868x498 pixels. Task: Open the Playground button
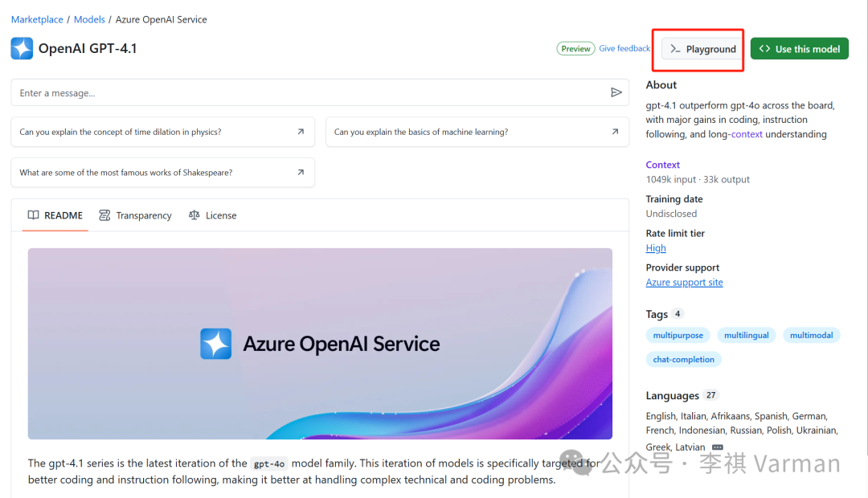pyautogui.click(x=702, y=49)
